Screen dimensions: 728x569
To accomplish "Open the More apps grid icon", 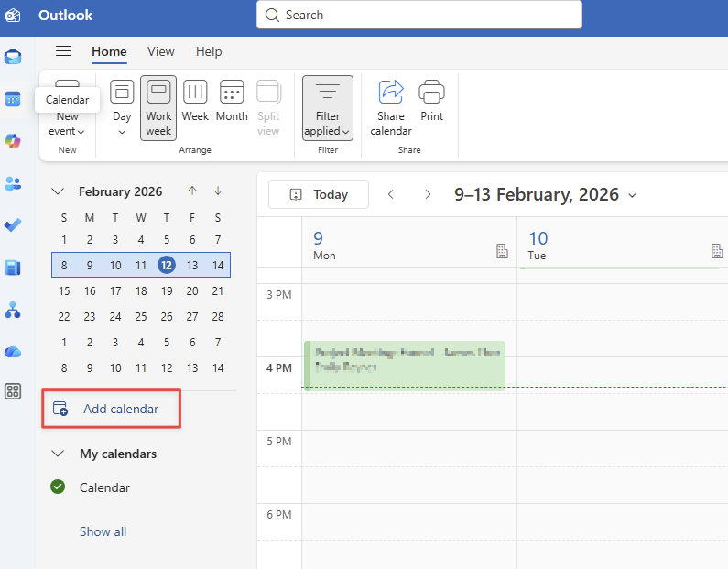I will 13,391.
